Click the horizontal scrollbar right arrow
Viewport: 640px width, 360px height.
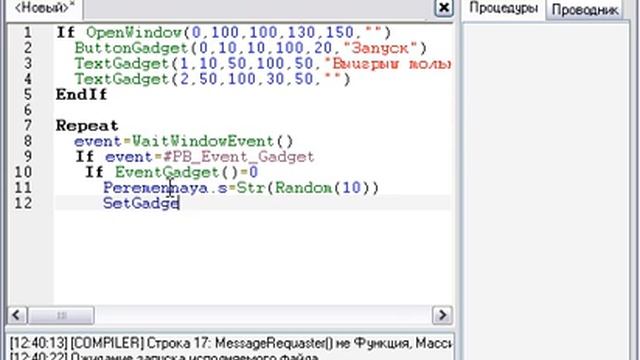(x=442, y=315)
